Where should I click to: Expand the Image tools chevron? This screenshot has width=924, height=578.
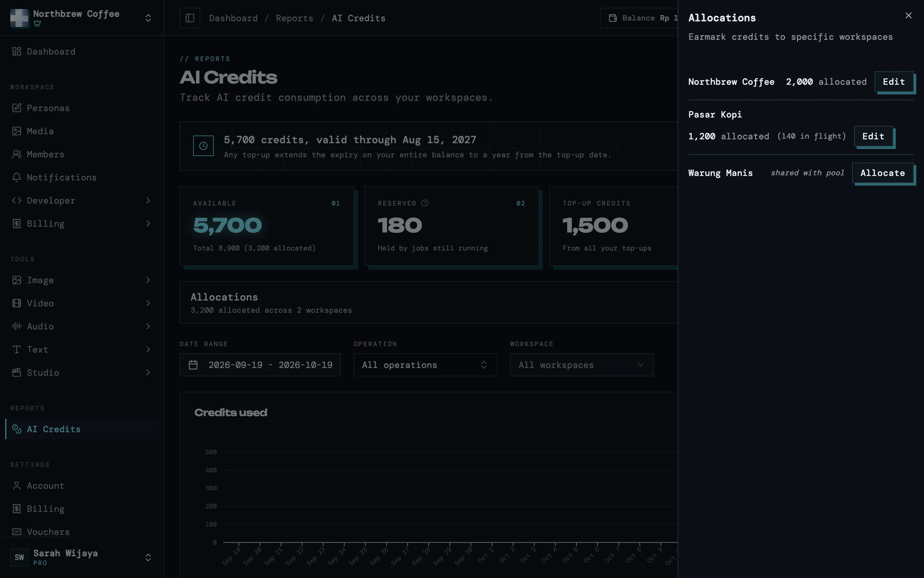[x=148, y=280]
